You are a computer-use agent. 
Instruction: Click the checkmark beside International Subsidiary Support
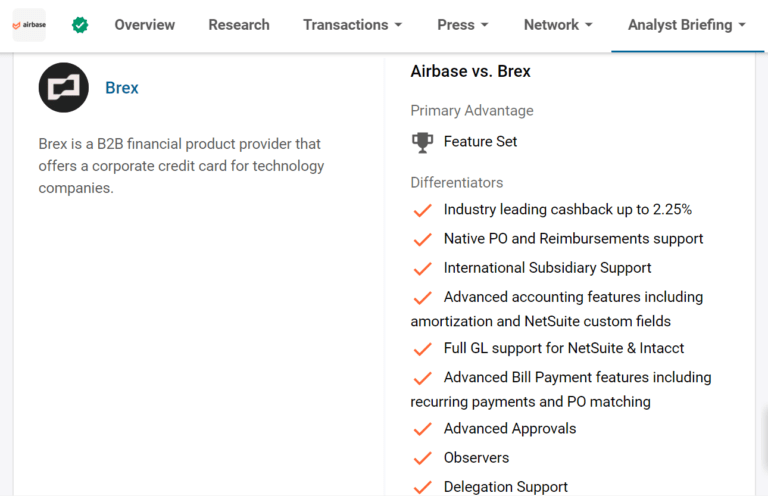tap(422, 269)
